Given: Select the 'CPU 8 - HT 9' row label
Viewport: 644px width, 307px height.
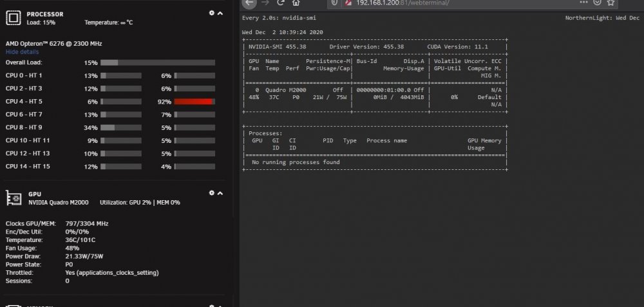Looking at the screenshot, I should (24, 127).
